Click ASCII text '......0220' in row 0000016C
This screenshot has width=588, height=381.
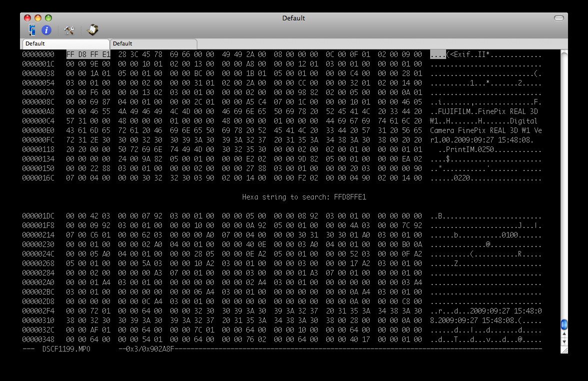(450, 178)
